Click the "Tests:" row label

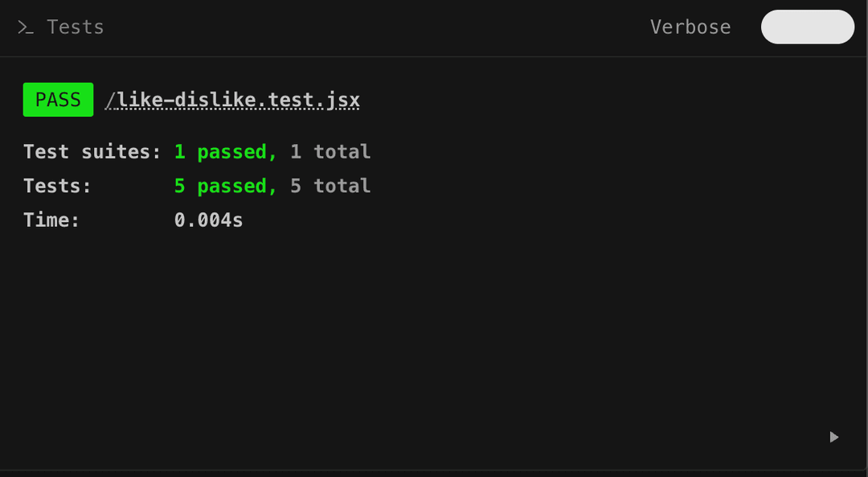click(x=58, y=186)
